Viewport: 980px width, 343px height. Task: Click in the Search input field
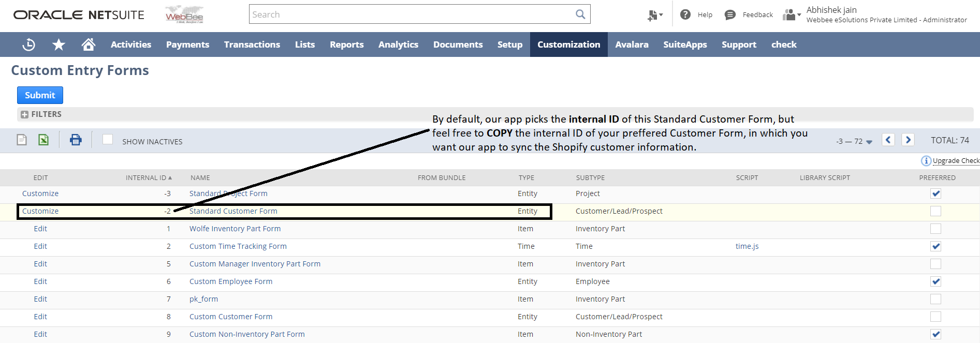pyautogui.click(x=412, y=14)
